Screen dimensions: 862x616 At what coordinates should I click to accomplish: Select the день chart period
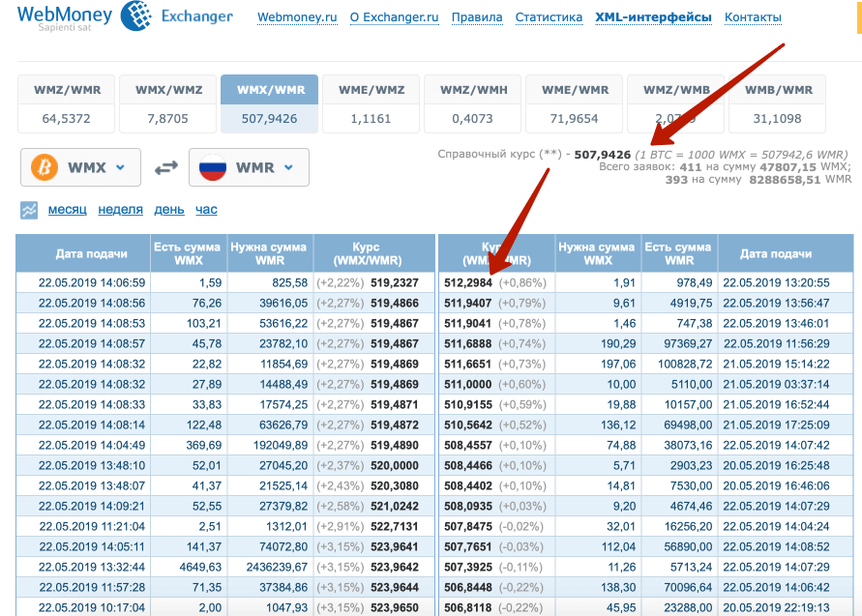tap(168, 210)
